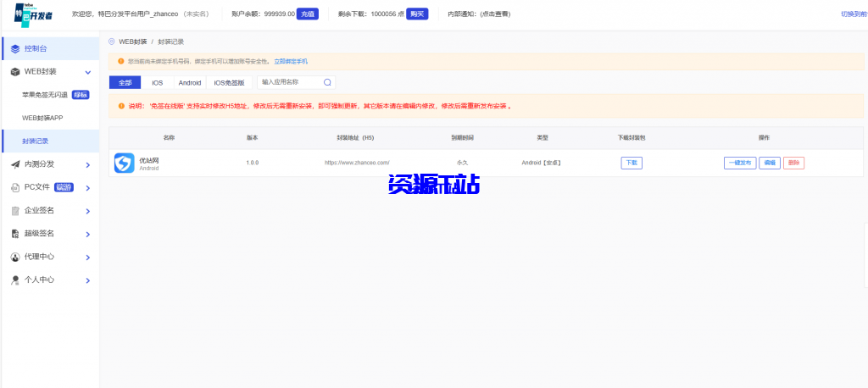Click the WEB封装 breadcrumb link
The height and width of the screenshot is (388, 868).
point(132,42)
